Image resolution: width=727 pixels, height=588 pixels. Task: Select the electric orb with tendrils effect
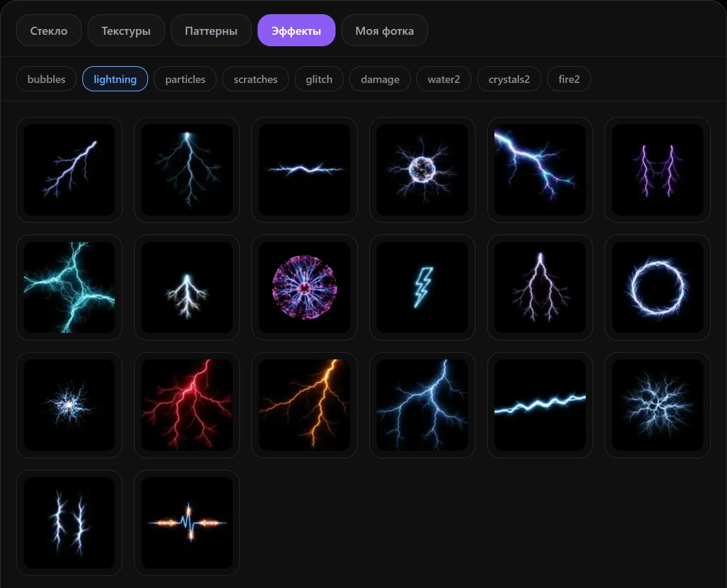click(x=422, y=170)
